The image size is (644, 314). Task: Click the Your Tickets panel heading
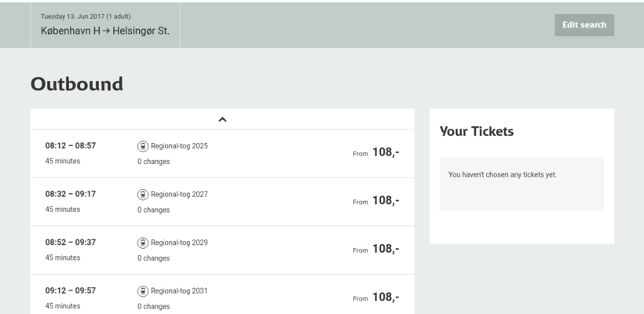[477, 132]
